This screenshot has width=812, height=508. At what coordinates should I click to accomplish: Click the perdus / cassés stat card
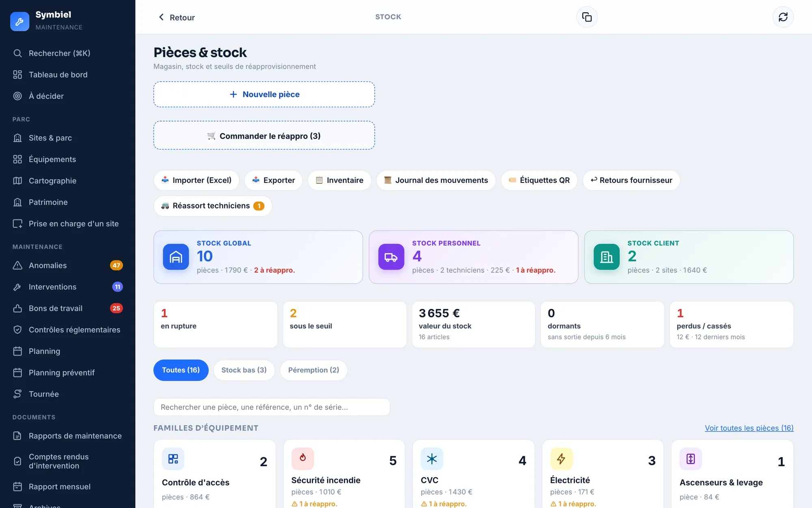[732, 325]
